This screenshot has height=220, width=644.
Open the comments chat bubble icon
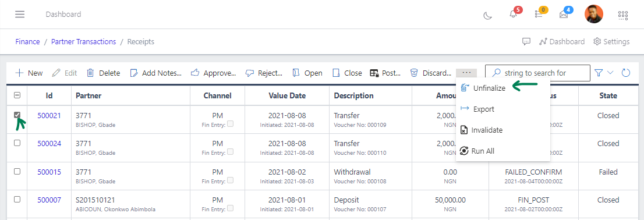[x=526, y=41]
